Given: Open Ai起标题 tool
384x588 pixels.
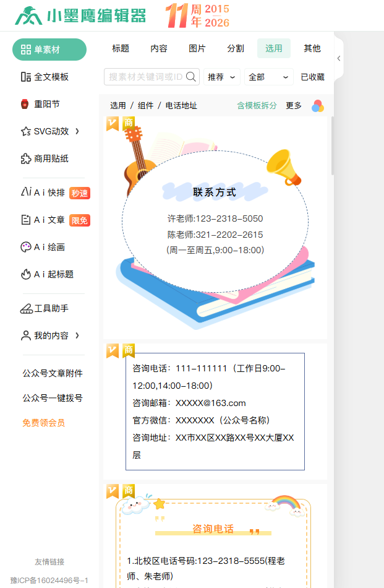Looking at the screenshot, I should [54, 274].
